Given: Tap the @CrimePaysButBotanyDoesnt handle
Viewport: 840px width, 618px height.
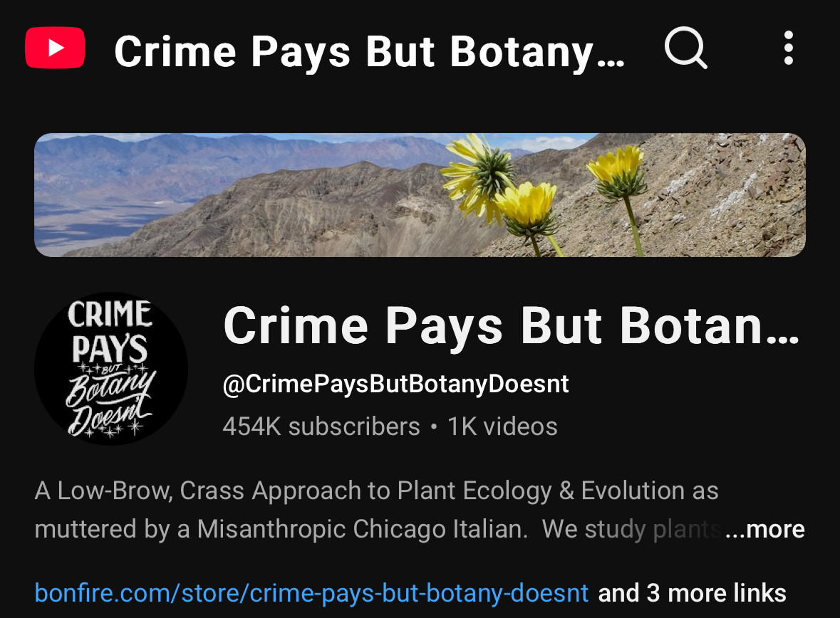Looking at the screenshot, I should (395, 384).
